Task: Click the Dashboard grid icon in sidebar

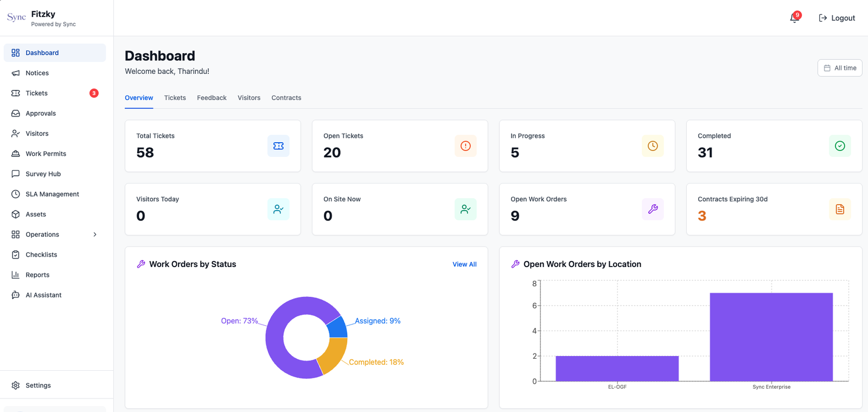Action: point(16,53)
